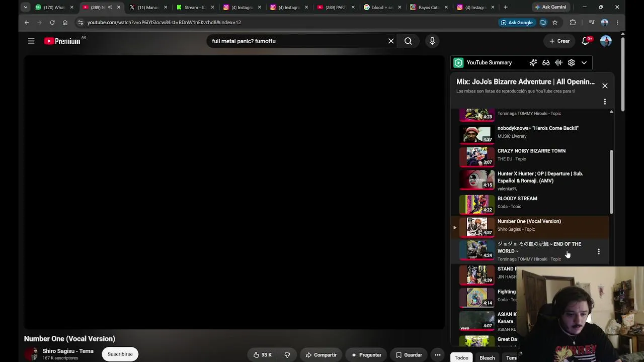Start voice search with the microphone

(x=432, y=41)
